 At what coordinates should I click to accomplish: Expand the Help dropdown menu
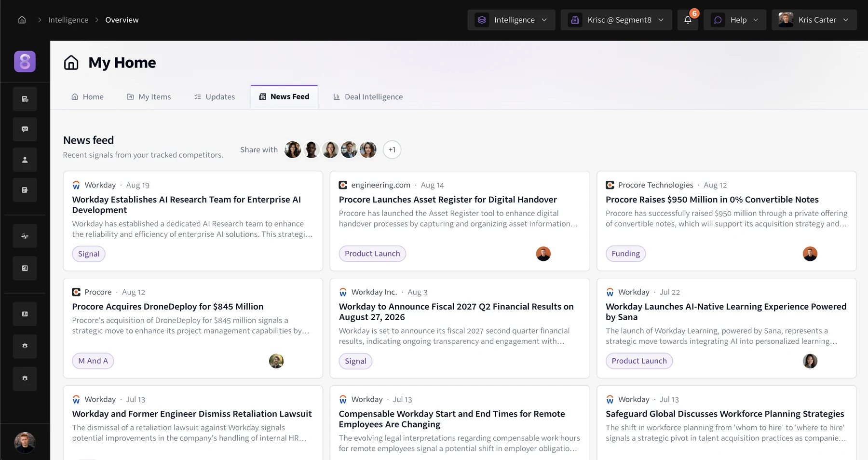pos(734,20)
